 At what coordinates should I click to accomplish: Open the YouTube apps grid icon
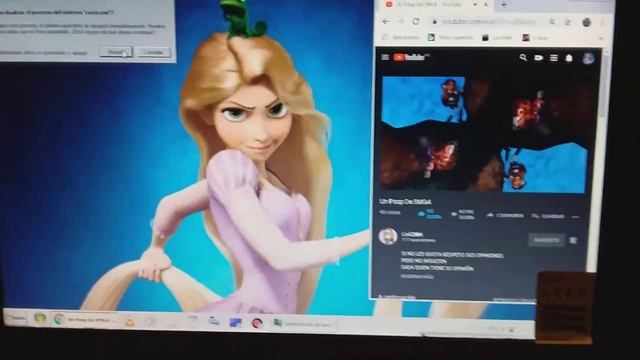click(554, 58)
